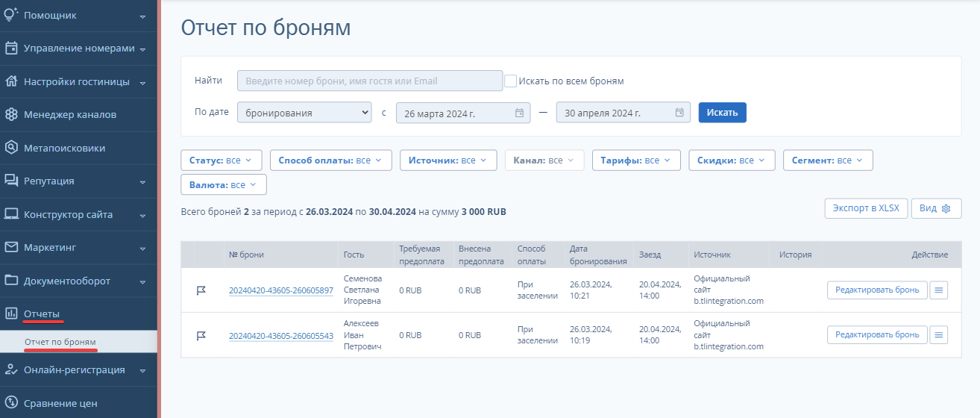This screenshot has width=980, height=418.
Task: Click the folder icon beside Документооборот
Action: click(x=11, y=281)
